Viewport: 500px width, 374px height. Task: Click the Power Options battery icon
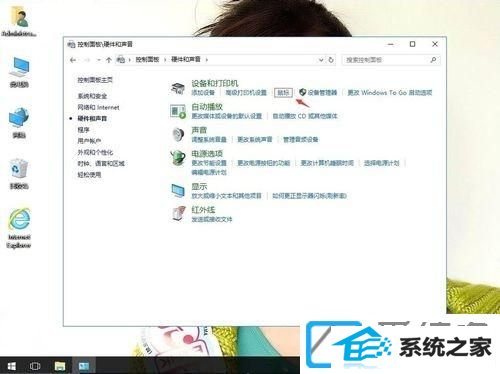click(x=178, y=158)
